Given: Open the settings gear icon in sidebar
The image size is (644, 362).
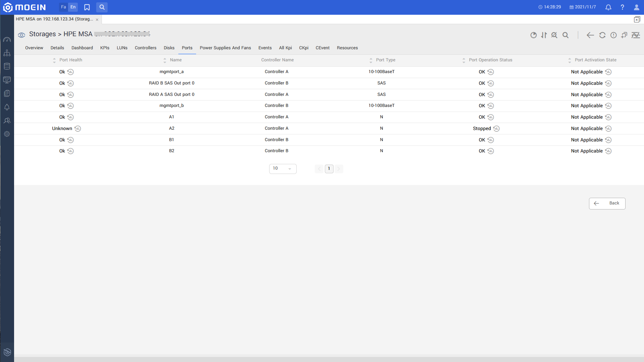Looking at the screenshot, I should [7, 134].
